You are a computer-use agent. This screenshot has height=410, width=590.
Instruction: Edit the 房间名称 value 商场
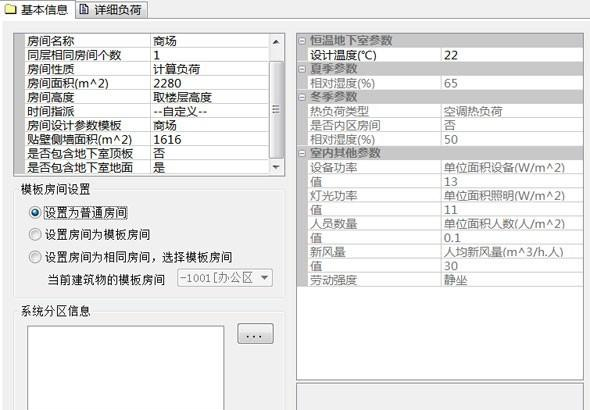click(x=210, y=41)
